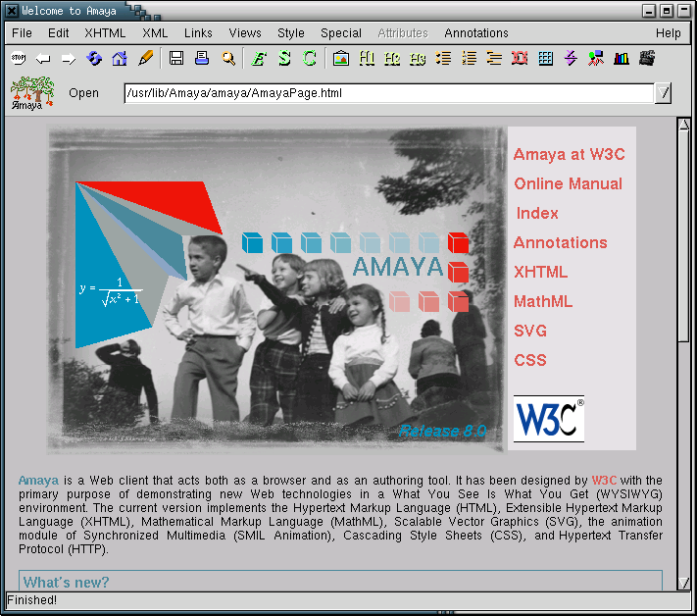Click the Save document floppy icon
The height and width of the screenshot is (616, 697).
pos(176,59)
